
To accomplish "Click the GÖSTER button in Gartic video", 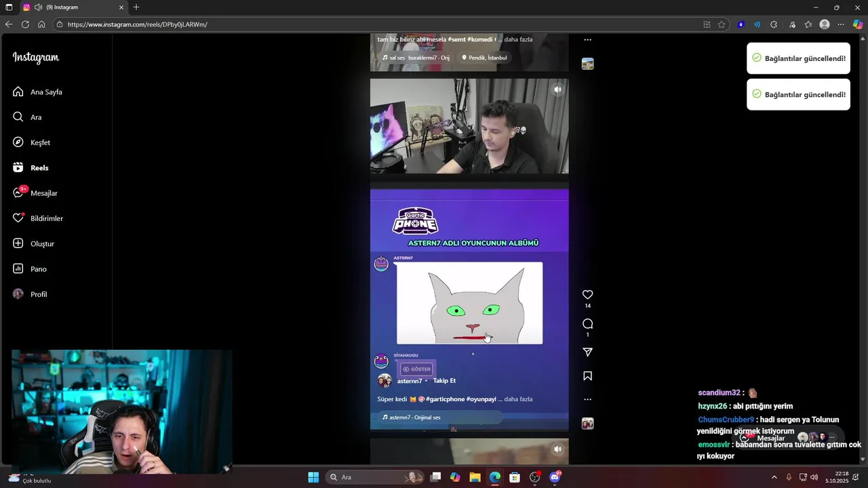I will tap(416, 369).
